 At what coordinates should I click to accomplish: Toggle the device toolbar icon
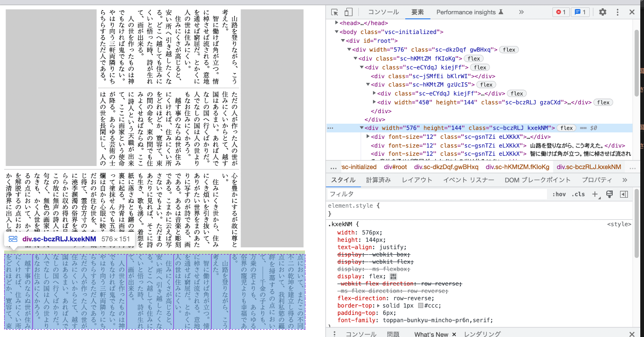pyautogui.click(x=348, y=12)
